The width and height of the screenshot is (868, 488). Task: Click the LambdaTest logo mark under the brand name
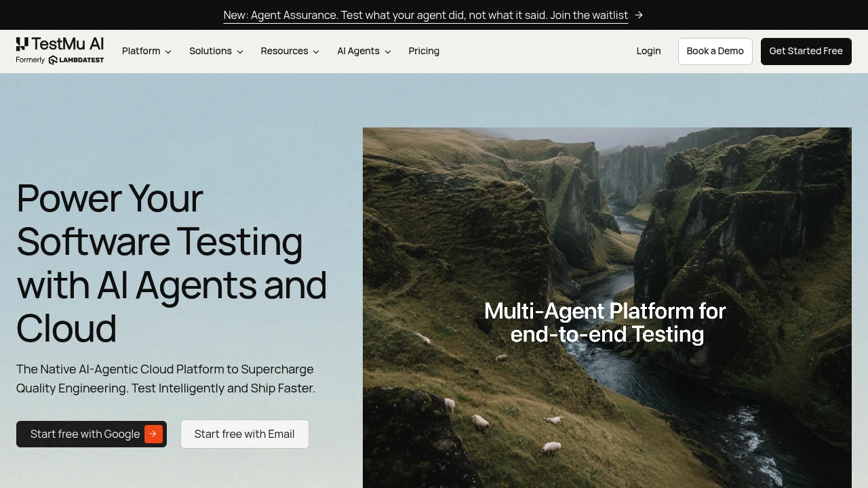coord(76,60)
